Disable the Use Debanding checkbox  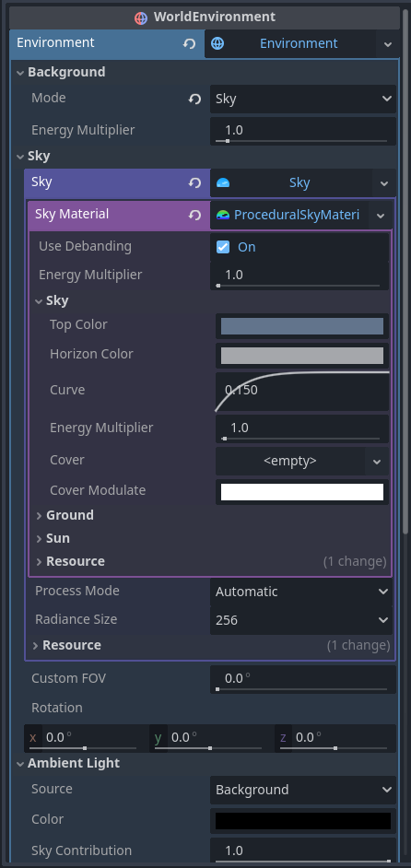(x=223, y=247)
